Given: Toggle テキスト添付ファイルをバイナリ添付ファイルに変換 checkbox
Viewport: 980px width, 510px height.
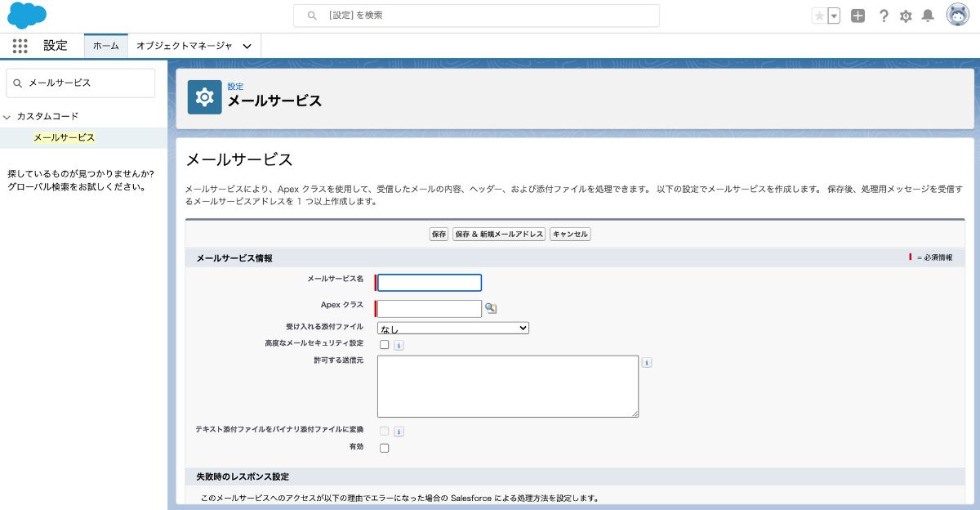Looking at the screenshot, I should [x=384, y=431].
